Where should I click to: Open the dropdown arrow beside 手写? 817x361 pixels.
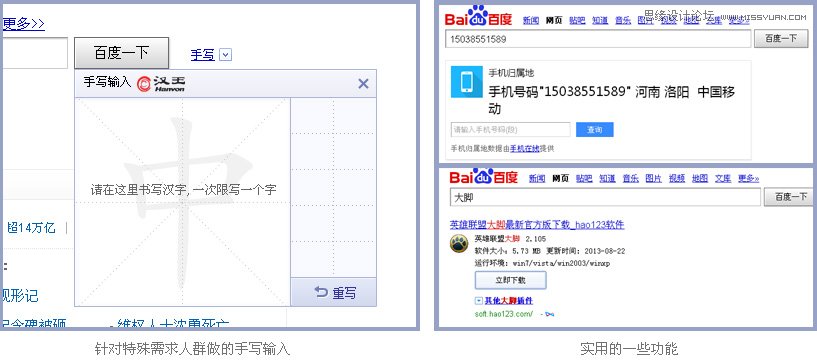pyautogui.click(x=226, y=55)
